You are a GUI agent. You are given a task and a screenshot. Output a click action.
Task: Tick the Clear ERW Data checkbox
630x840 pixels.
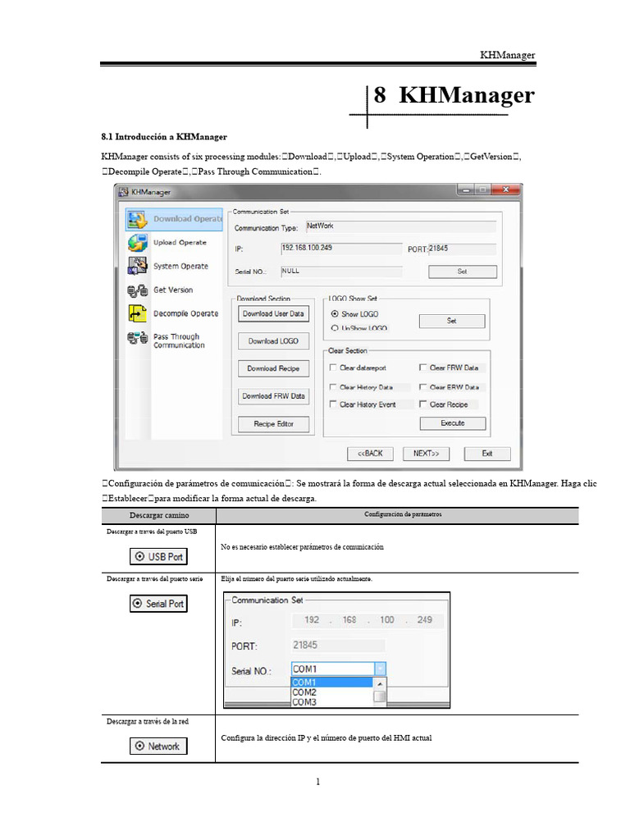[422, 387]
